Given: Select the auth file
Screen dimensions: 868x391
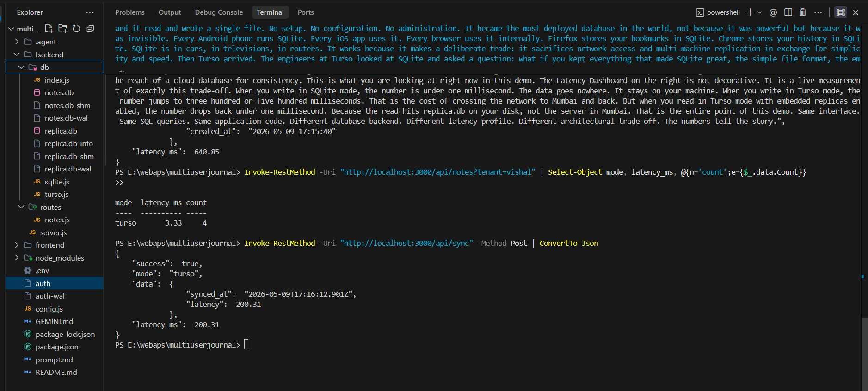Looking at the screenshot, I should (54, 283).
